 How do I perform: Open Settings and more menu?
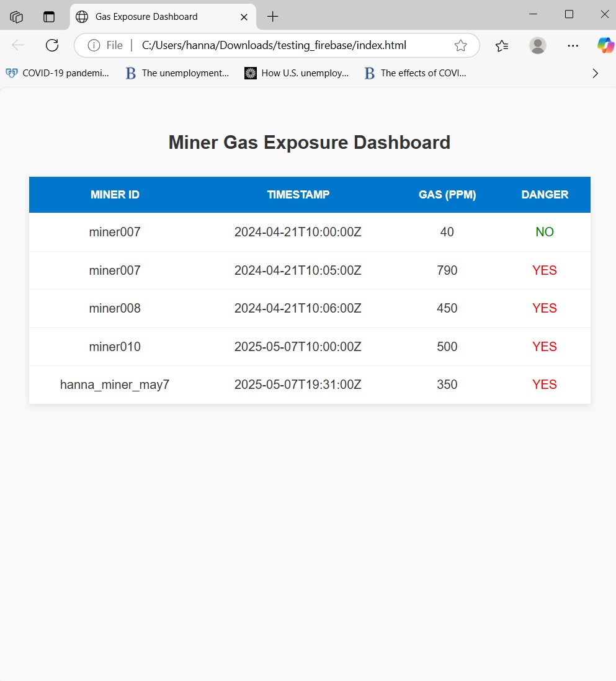[573, 45]
